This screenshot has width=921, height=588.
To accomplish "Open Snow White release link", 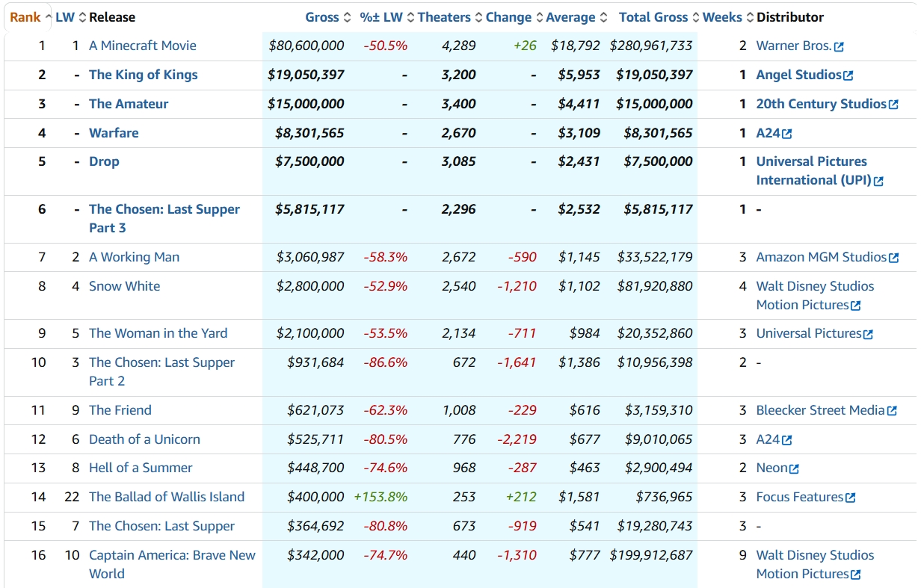I will pyautogui.click(x=124, y=286).
